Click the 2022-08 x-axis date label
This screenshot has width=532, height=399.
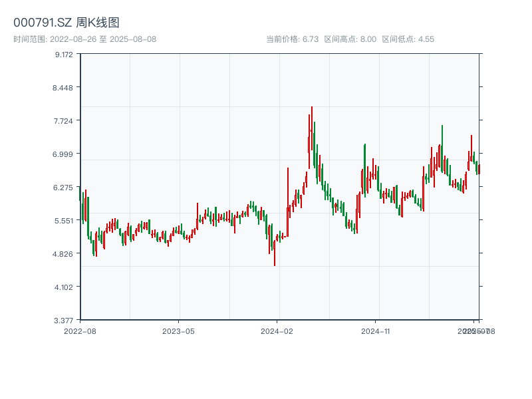click(x=80, y=331)
